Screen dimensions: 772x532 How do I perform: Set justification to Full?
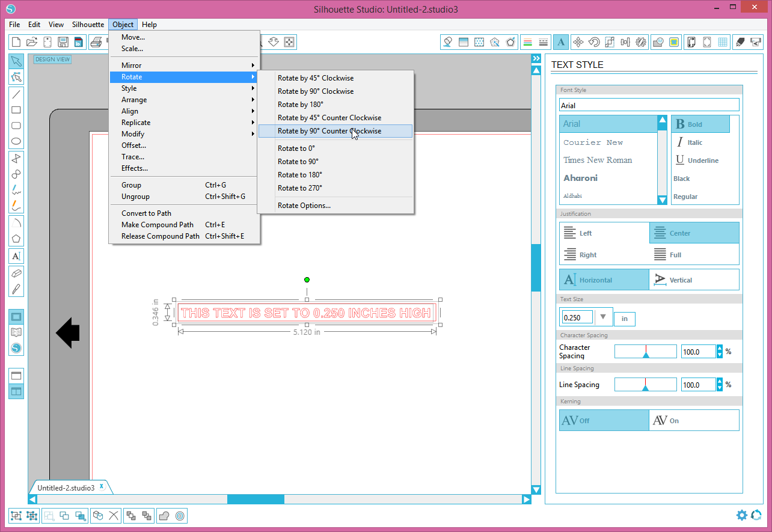[x=694, y=255]
